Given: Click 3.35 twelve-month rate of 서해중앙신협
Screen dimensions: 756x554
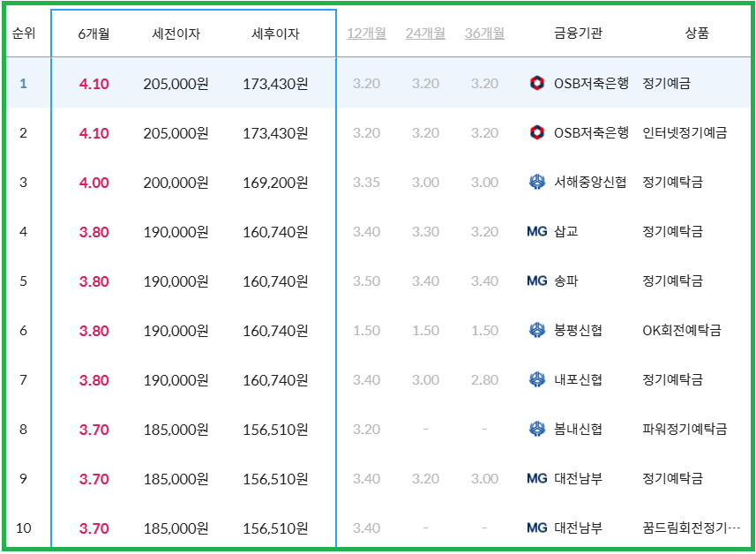Looking at the screenshot, I should [366, 183].
